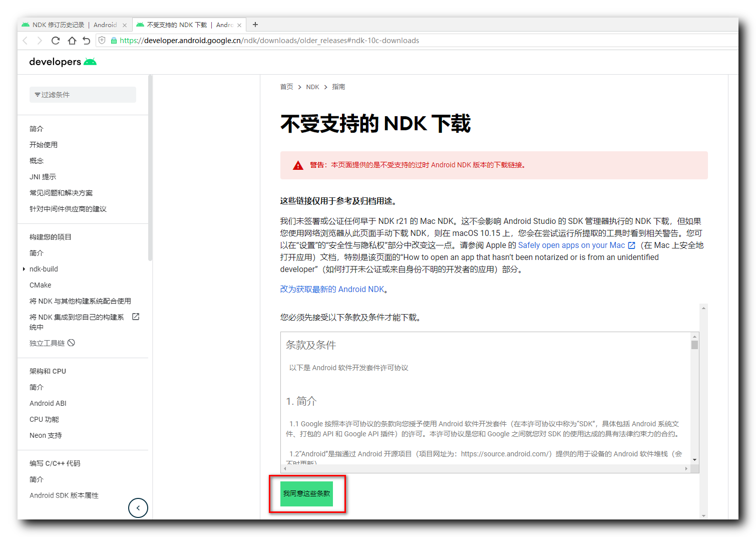
Task: Click the red warning triangle icon
Action: point(298,165)
